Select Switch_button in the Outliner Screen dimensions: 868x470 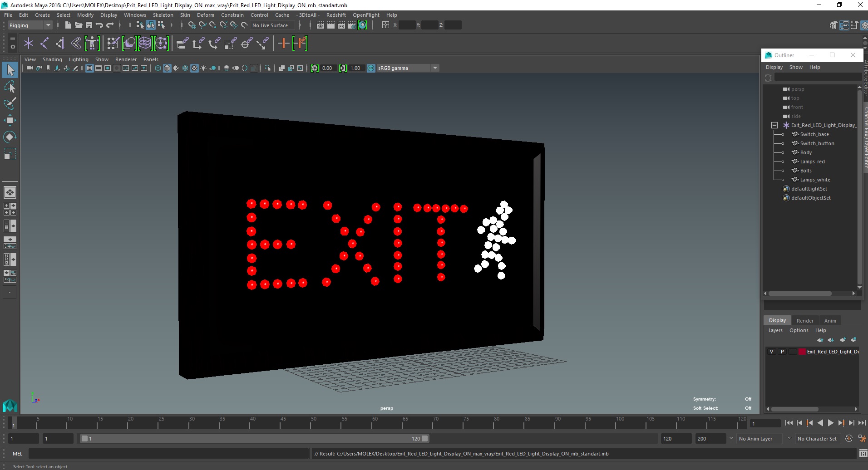pos(817,143)
